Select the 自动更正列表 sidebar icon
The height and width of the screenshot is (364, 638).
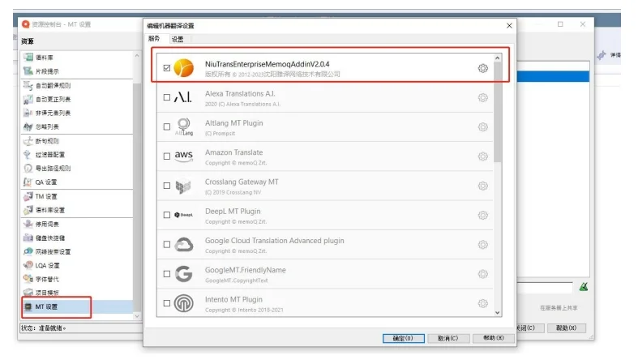[28, 99]
